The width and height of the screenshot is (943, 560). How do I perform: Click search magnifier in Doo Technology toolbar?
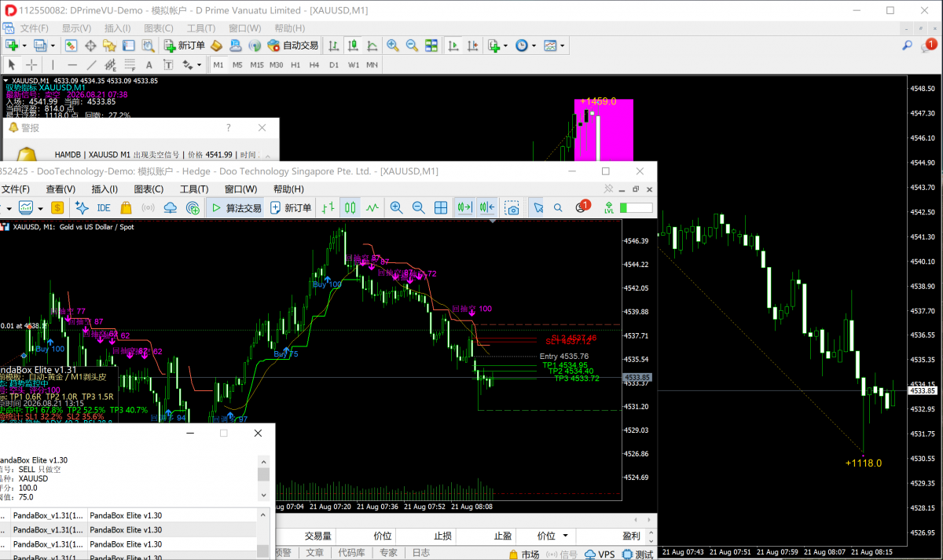click(x=558, y=207)
